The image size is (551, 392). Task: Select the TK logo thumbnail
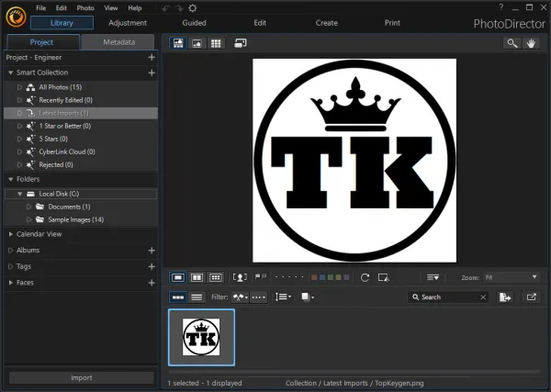[x=201, y=337]
